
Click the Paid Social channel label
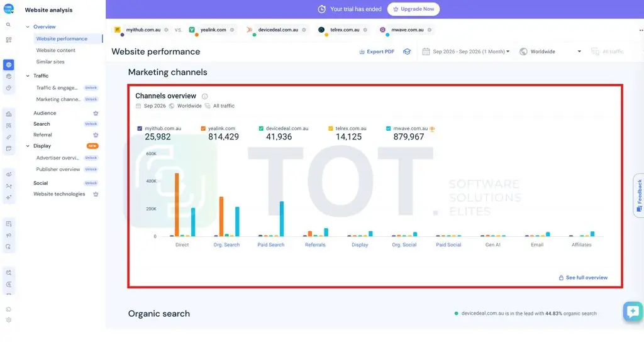448,245
